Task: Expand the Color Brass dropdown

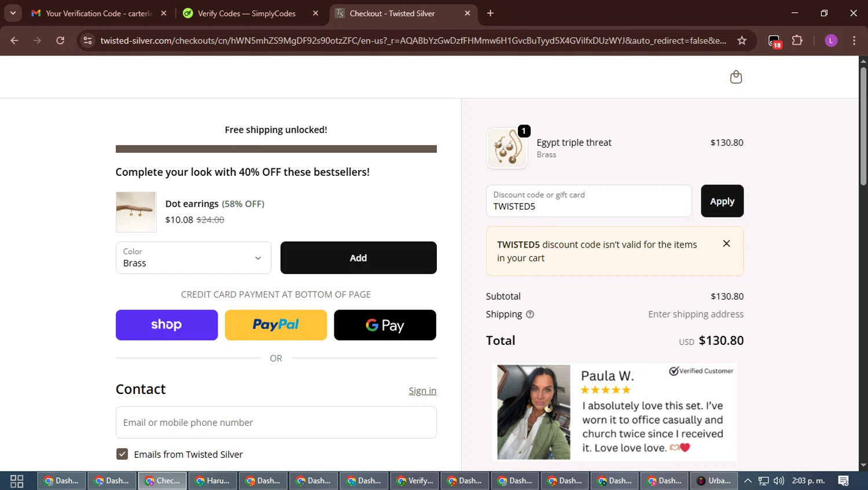Action: click(x=193, y=257)
